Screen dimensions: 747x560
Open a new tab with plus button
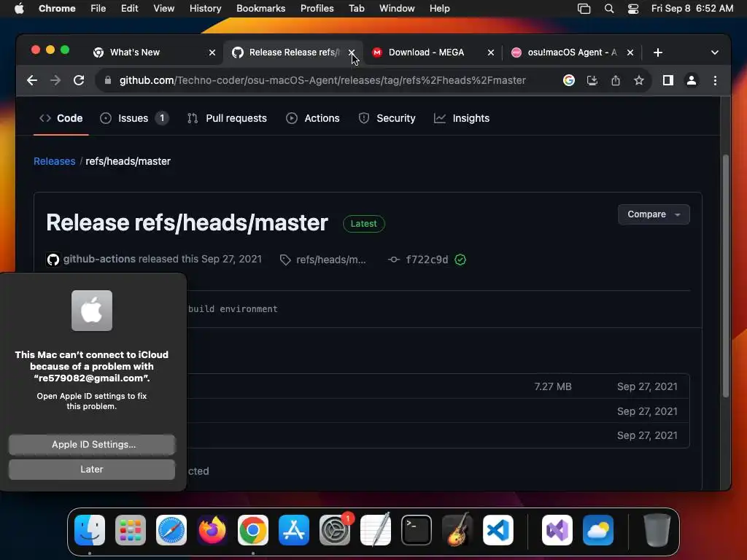pos(658,52)
